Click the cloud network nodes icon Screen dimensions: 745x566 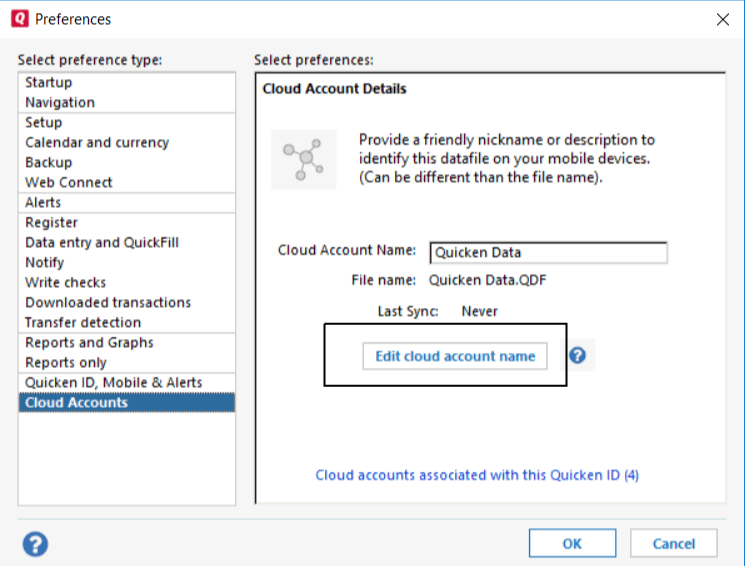coord(304,160)
